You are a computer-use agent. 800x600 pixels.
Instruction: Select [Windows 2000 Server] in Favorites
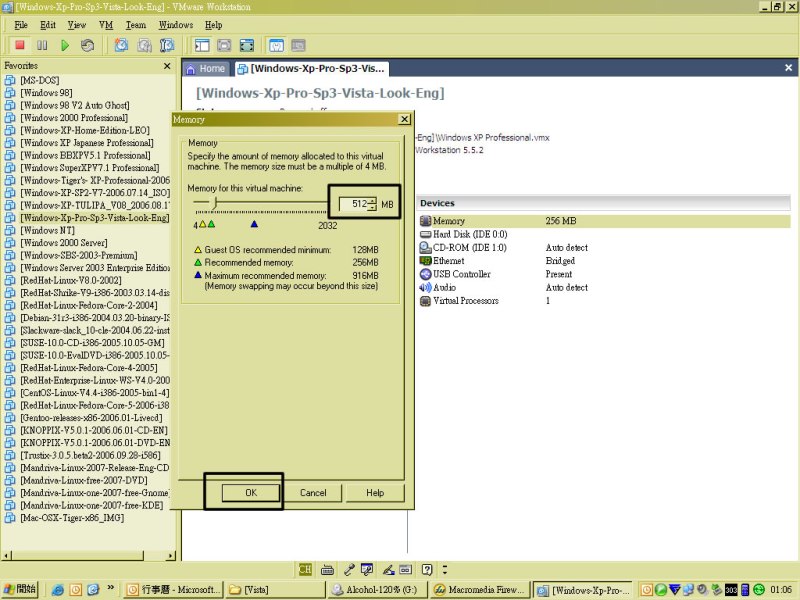tap(57, 243)
